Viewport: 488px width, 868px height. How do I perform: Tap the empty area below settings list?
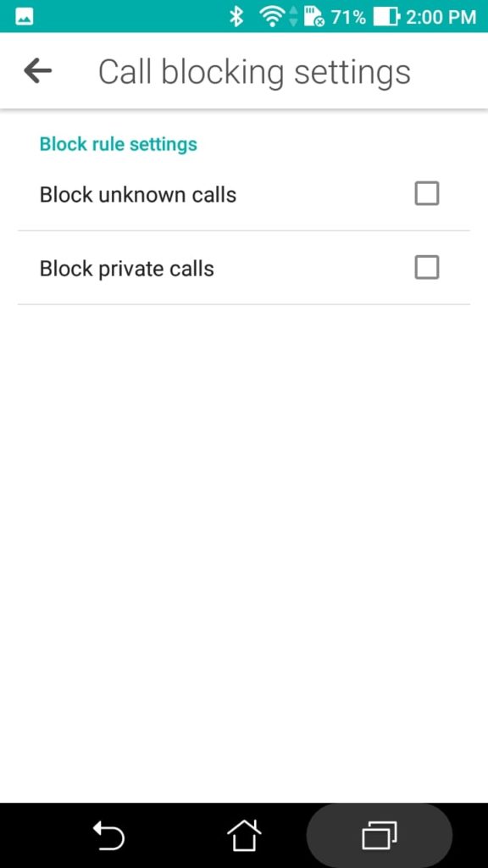pos(244,554)
